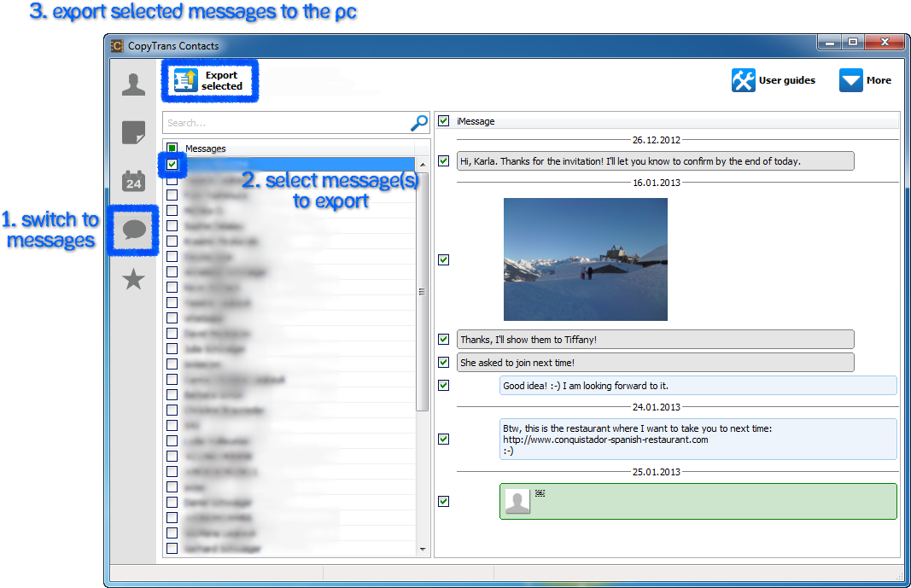Close the CopyTrans Contacts window
This screenshot has width=911, height=588.
[x=885, y=43]
